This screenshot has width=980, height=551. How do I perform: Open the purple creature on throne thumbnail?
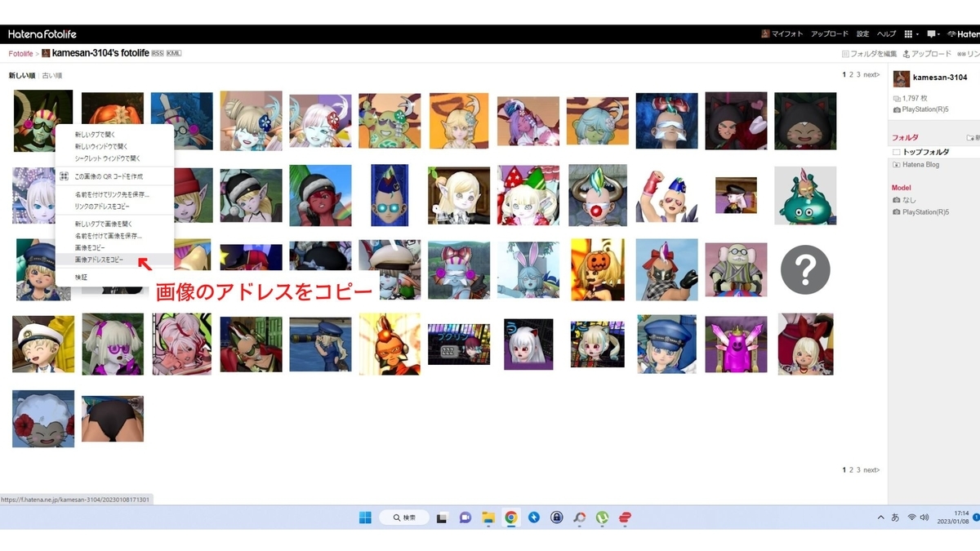(736, 344)
